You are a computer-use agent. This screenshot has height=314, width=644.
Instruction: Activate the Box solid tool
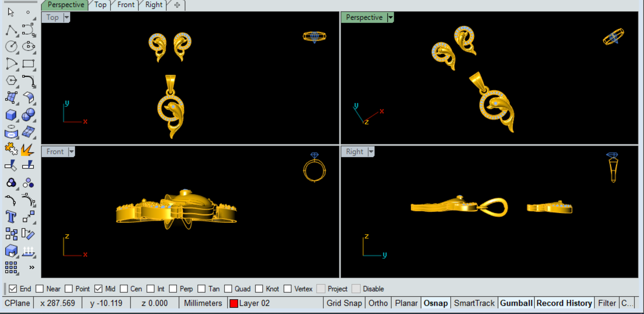pos(11,115)
